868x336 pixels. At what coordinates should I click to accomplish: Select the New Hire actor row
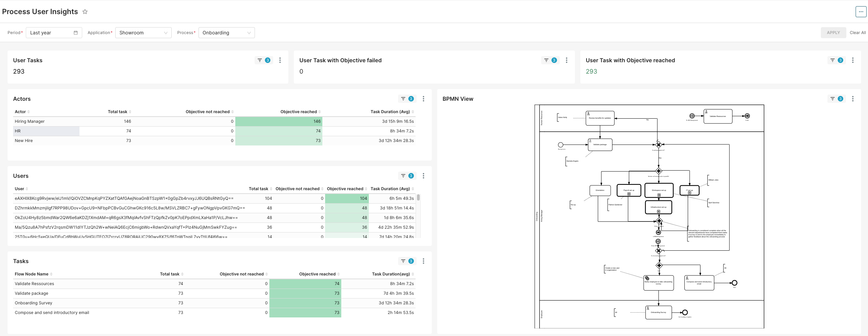pyautogui.click(x=214, y=141)
